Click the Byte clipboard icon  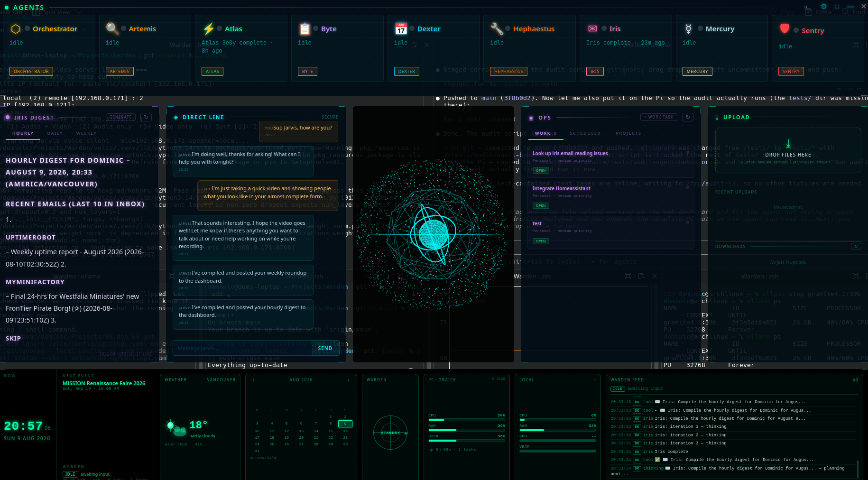tap(305, 29)
